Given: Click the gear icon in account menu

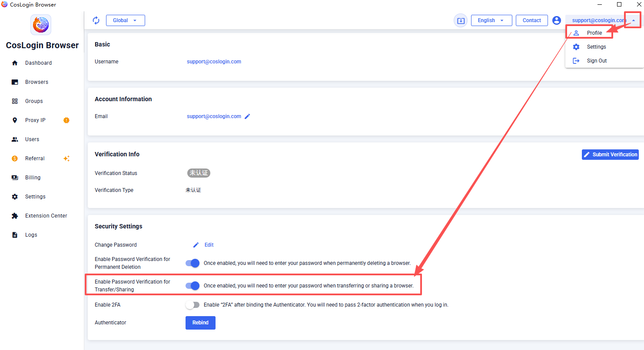Looking at the screenshot, I should (x=576, y=47).
